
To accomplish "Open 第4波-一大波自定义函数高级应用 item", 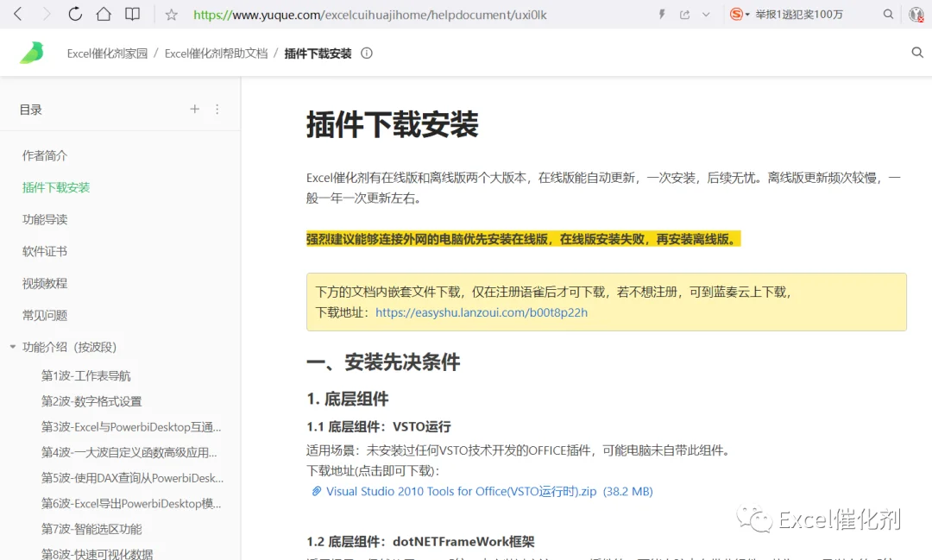I will 129,452.
